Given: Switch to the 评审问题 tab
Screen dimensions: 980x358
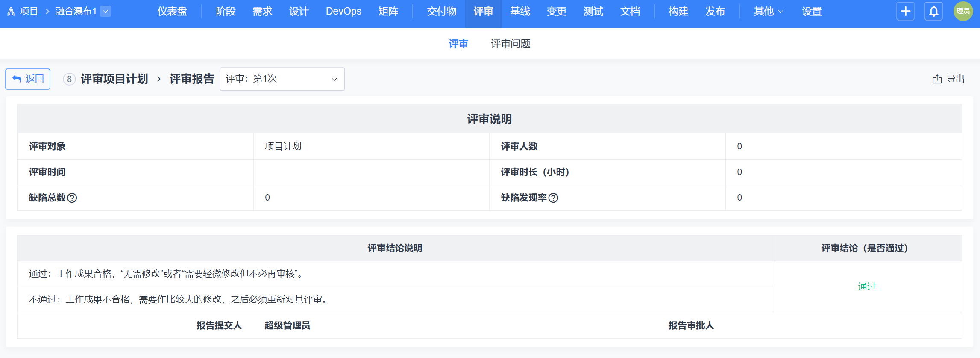Looking at the screenshot, I should (x=511, y=44).
